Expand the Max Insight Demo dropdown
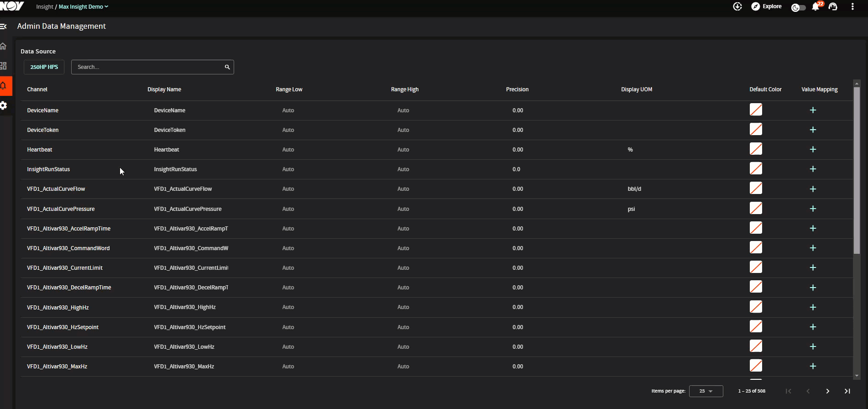This screenshot has height=409, width=868. [x=84, y=7]
